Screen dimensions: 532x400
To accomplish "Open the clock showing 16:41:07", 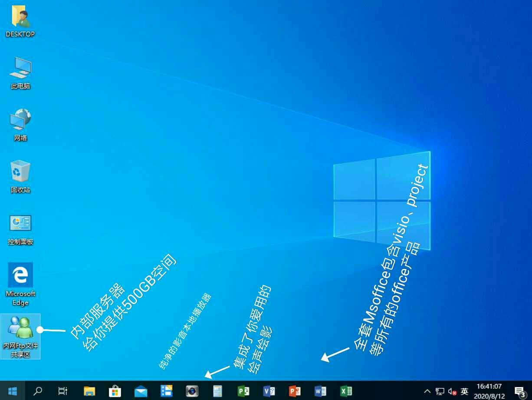I will coord(489,391).
